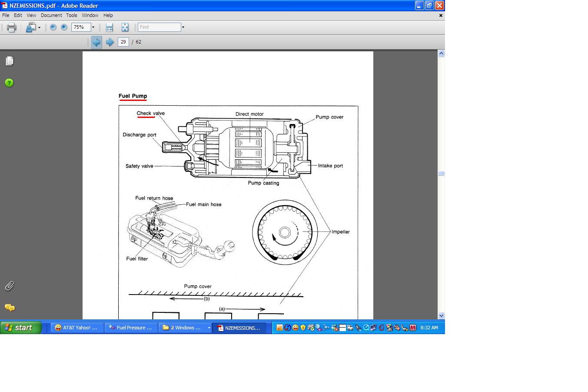Switch to Fuel Pressure taskbar window

131,328
